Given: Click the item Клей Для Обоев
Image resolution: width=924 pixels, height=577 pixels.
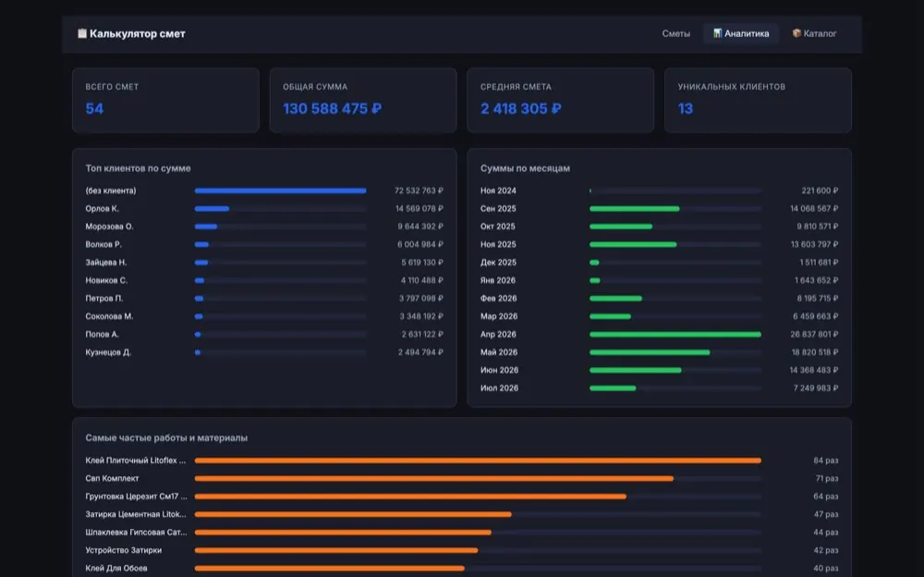Looking at the screenshot, I should [x=116, y=568].
